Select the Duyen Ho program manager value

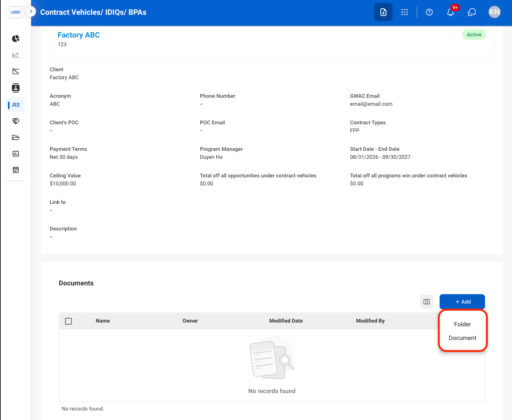[x=211, y=157]
